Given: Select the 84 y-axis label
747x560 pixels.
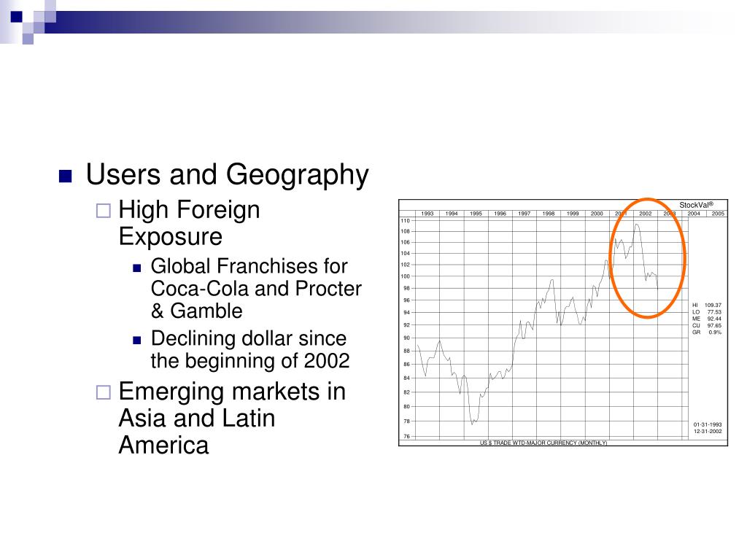Looking at the screenshot, I should coord(406,378).
